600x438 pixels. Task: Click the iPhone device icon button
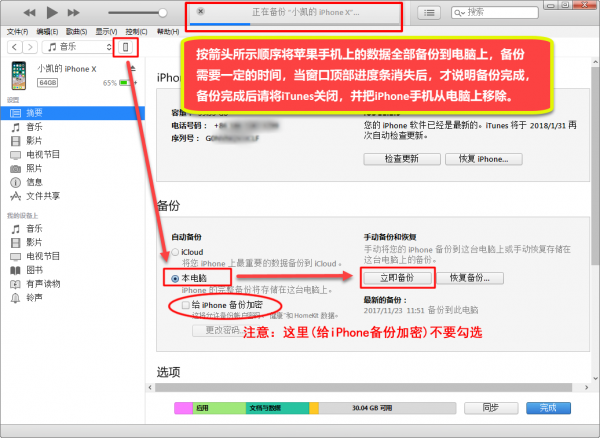[x=125, y=47]
